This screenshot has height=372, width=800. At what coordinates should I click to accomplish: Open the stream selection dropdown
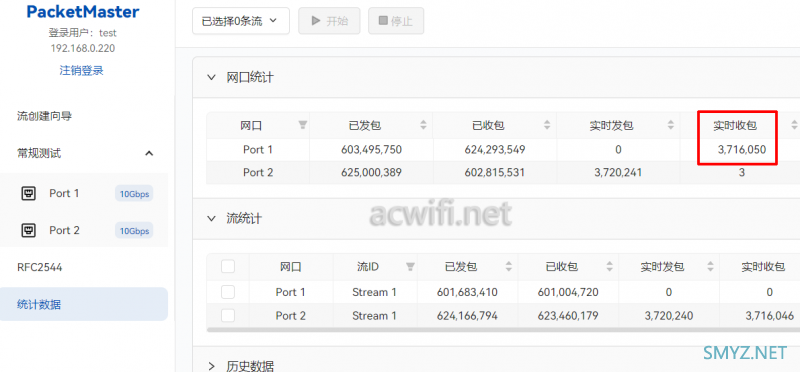(241, 21)
